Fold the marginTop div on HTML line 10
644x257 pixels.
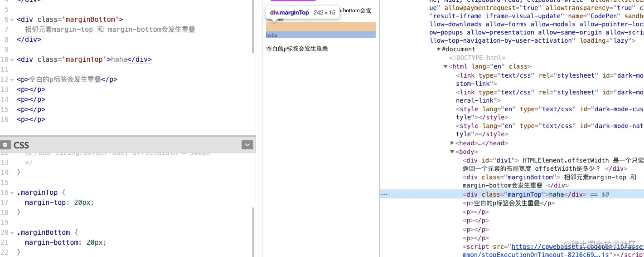pyautogui.click(x=12, y=59)
